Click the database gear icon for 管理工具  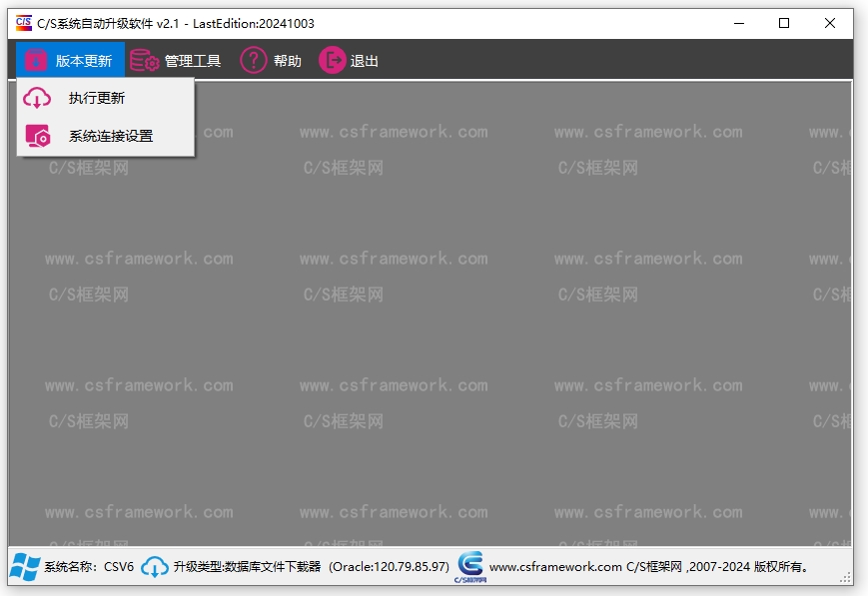[145, 61]
